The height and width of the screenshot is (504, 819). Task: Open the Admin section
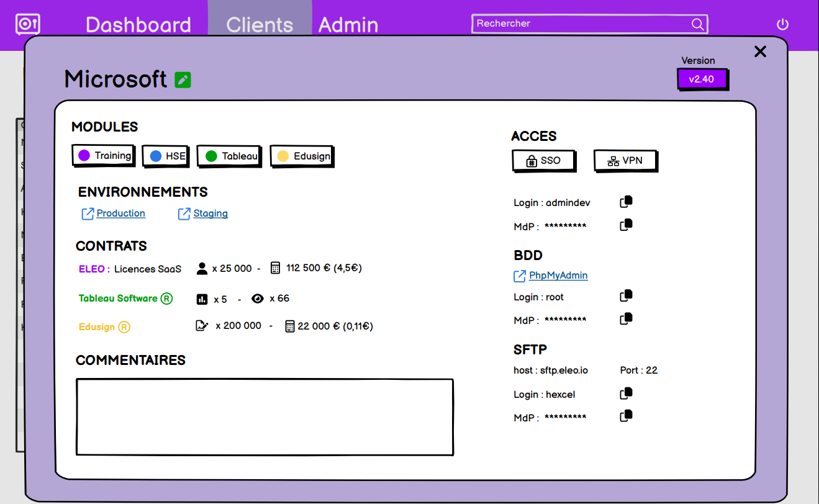[348, 24]
